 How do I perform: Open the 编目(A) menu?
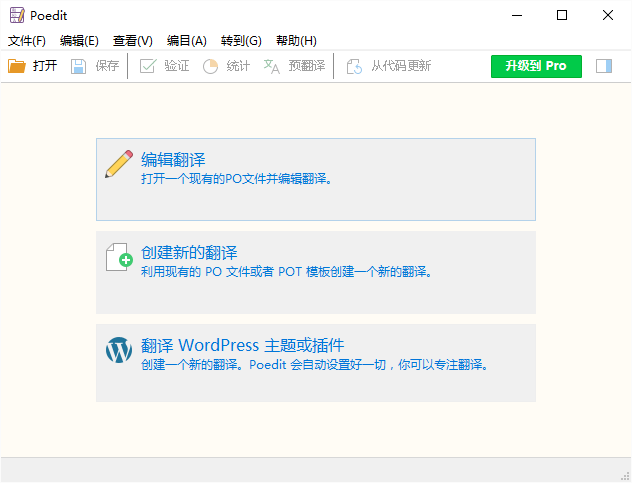coord(187,41)
